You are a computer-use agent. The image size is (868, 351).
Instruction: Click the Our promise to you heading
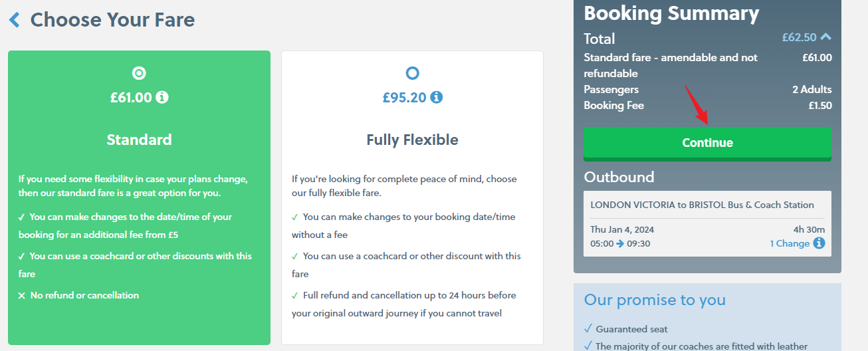pyautogui.click(x=655, y=300)
